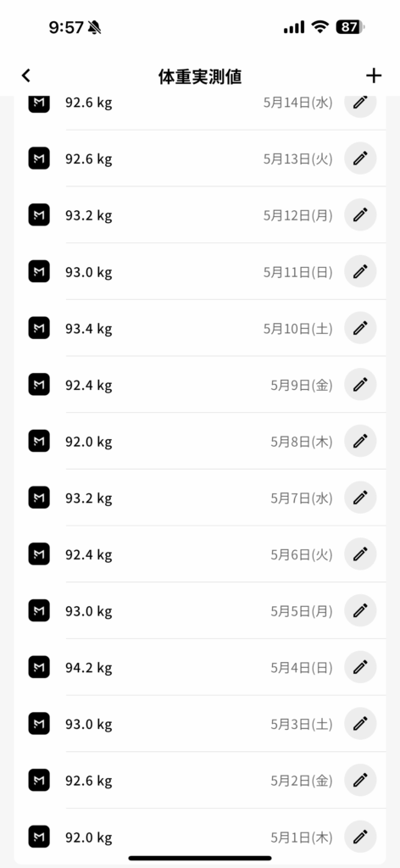The width and height of the screenshot is (400, 868).
Task: Edit the 5月13日(火) weight entry
Action: (360, 159)
